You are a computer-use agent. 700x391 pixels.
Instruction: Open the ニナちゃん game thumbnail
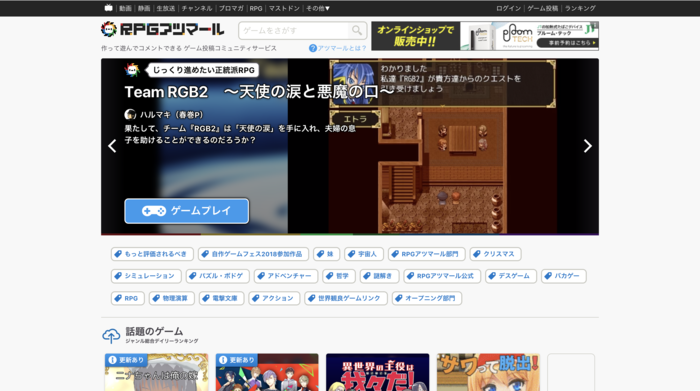[x=156, y=372]
